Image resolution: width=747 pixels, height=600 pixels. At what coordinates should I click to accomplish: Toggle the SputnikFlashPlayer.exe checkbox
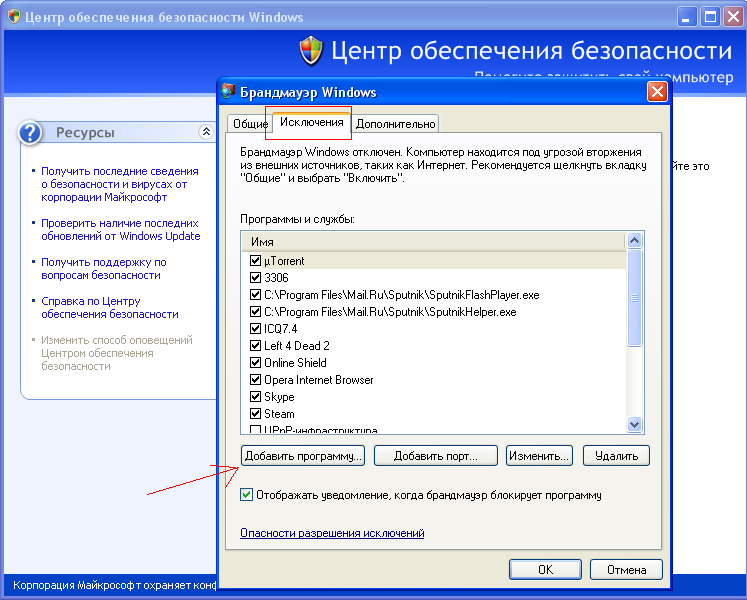(255, 295)
